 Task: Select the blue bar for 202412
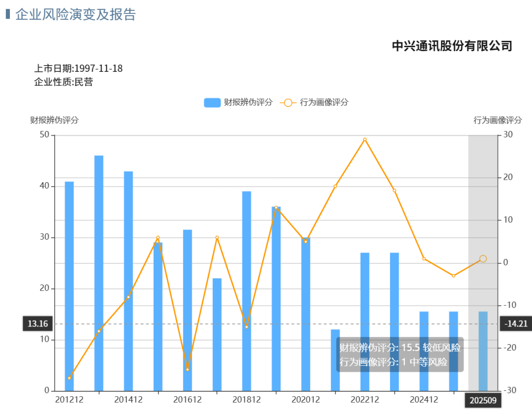click(424, 351)
